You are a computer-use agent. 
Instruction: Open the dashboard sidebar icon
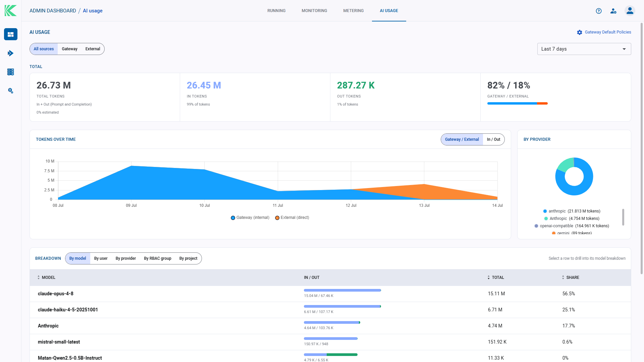(x=10, y=34)
